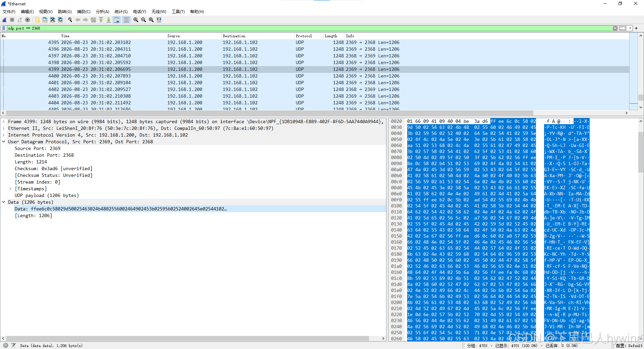Go forward to next packet in history
The height and width of the screenshot is (349, 644).
point(86,20)
